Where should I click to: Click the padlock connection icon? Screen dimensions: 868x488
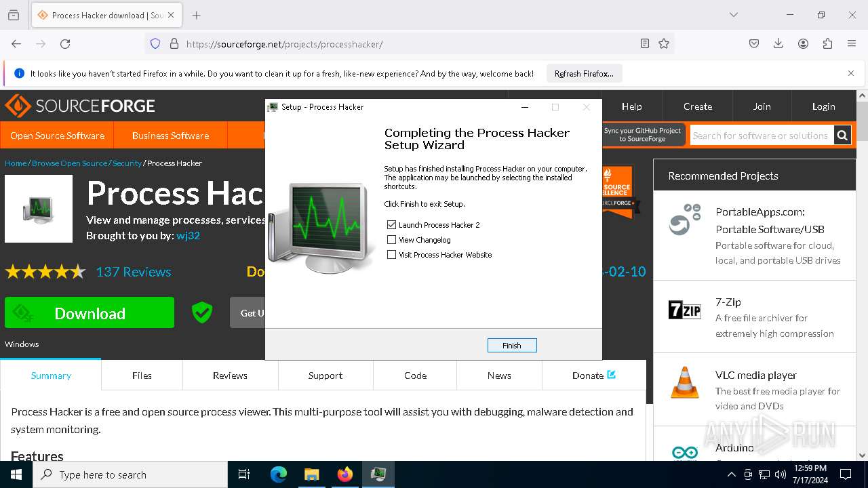point(174,43)
